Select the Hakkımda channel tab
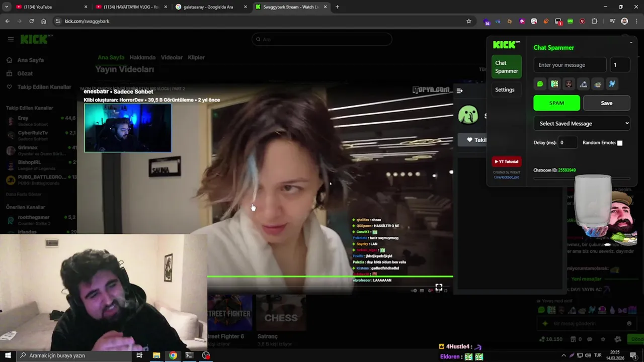The width and height of the screenshot is (644, 362). pyautogui.click(x=142, y=57)
